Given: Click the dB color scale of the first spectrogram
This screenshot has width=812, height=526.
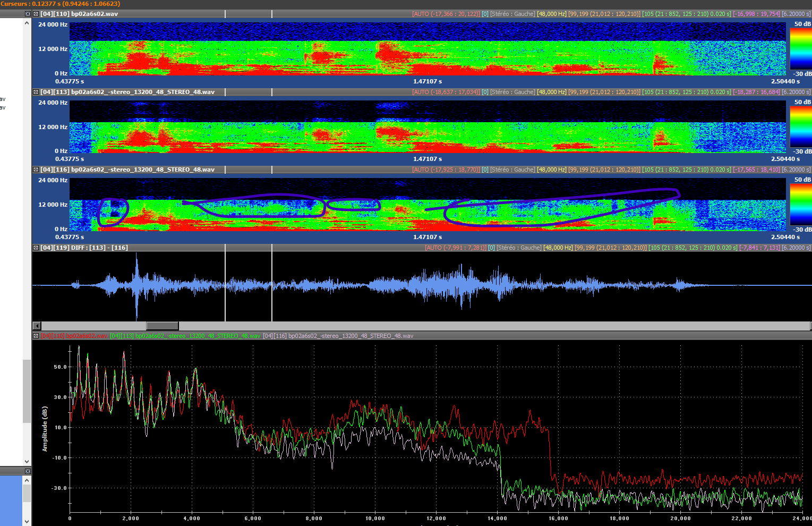Looking at the screenshot, I should pos(800,49).
